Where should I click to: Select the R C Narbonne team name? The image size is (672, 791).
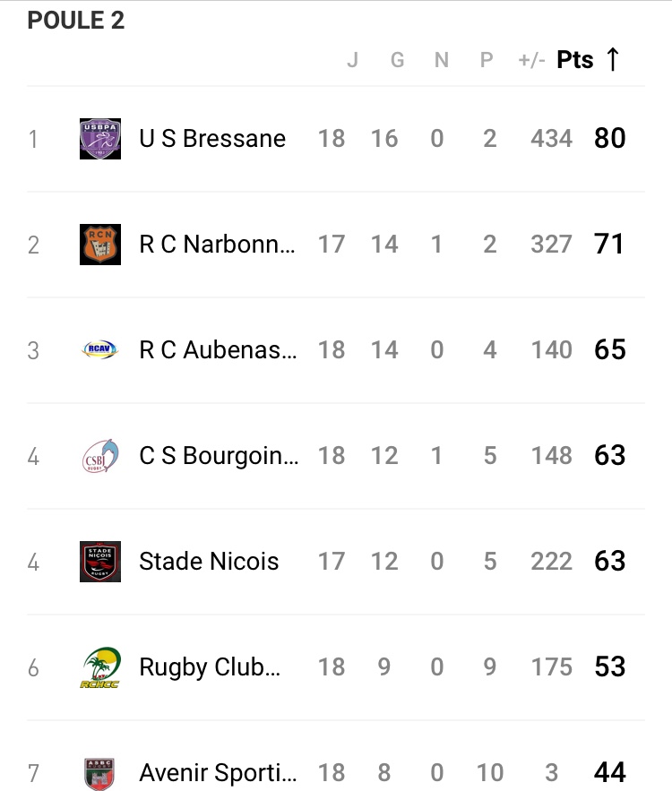click(x=217, y=245)
